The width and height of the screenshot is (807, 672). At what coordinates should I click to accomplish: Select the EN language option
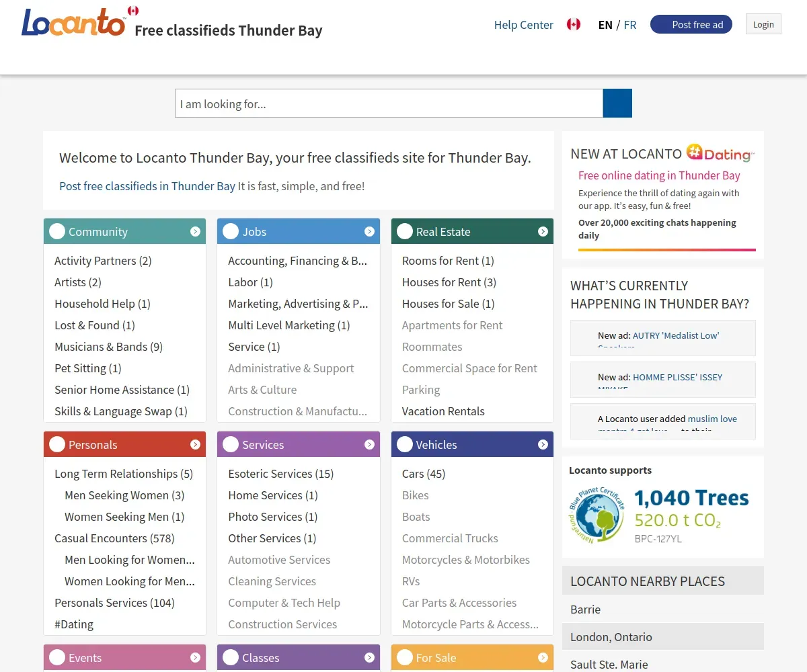605,25
